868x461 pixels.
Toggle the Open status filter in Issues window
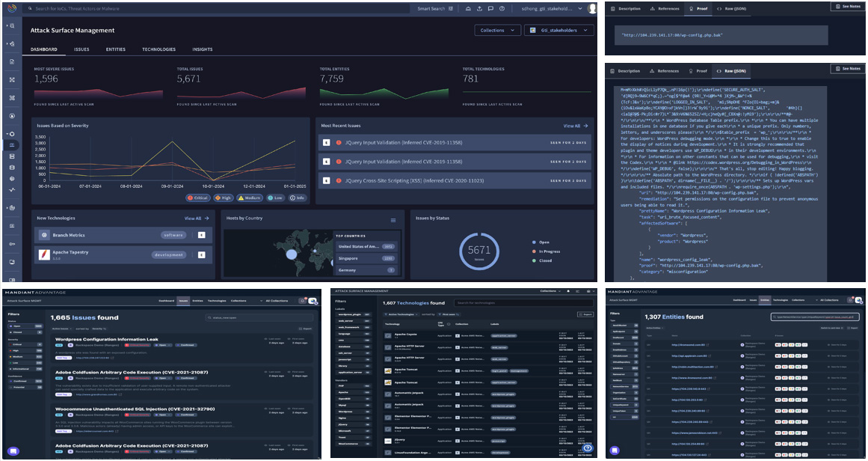click(x=25, y=326)
